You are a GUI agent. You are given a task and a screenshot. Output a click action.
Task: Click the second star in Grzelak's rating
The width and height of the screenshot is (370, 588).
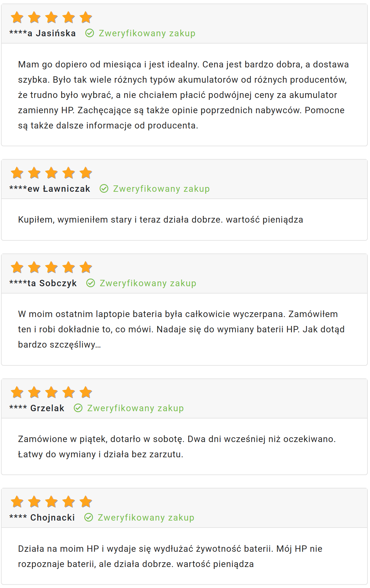[34, 392]
